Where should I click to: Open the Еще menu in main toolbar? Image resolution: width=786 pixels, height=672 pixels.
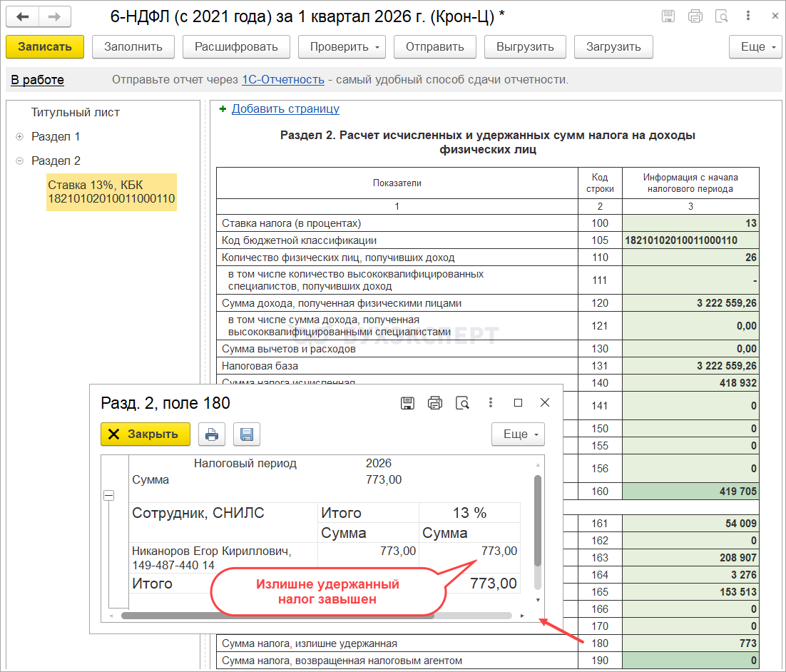pos(757,47)
